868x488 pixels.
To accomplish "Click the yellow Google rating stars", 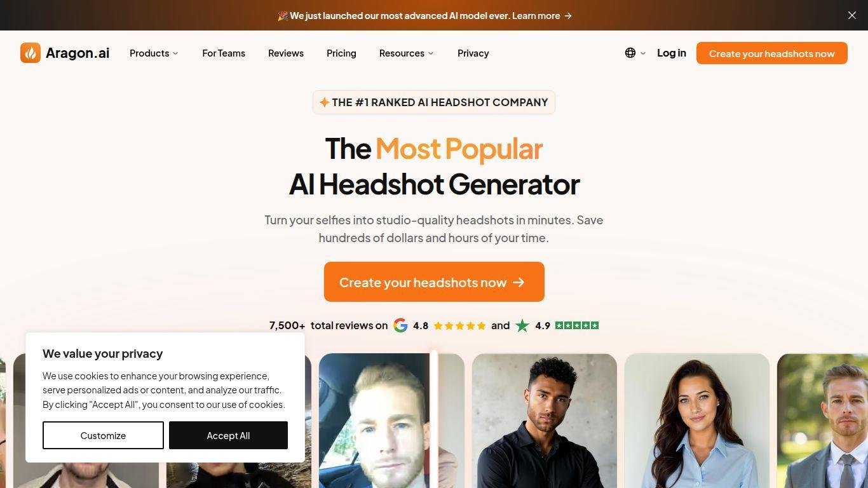I will pyautogui.click(x=459, y=325).
